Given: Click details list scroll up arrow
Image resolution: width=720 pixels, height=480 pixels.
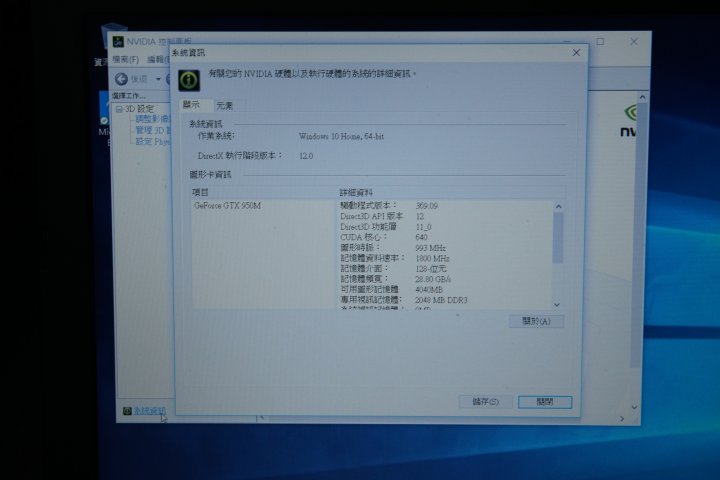Looking at the screenshot, I should (x=558, y=207).
